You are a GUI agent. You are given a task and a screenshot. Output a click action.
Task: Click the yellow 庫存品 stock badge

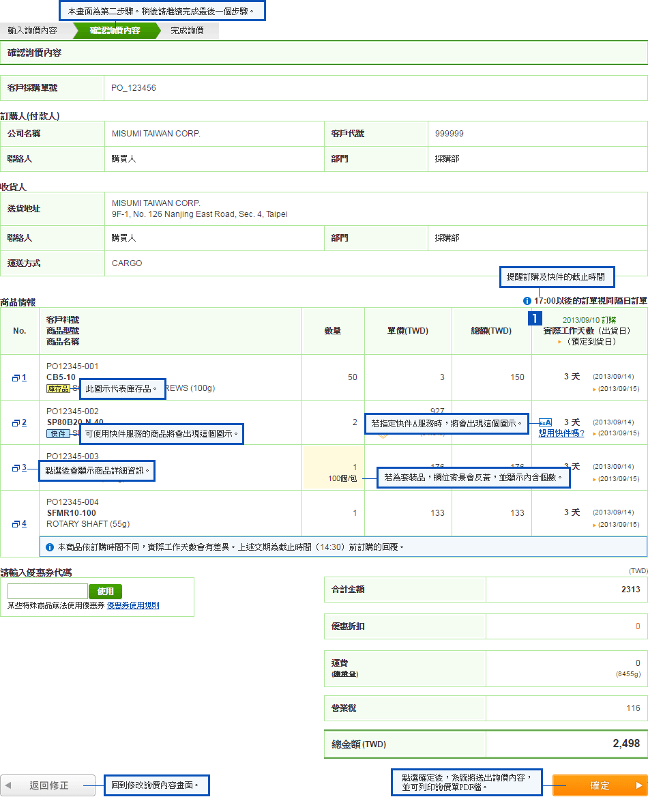pyautogui.click(x=58, y=388)
